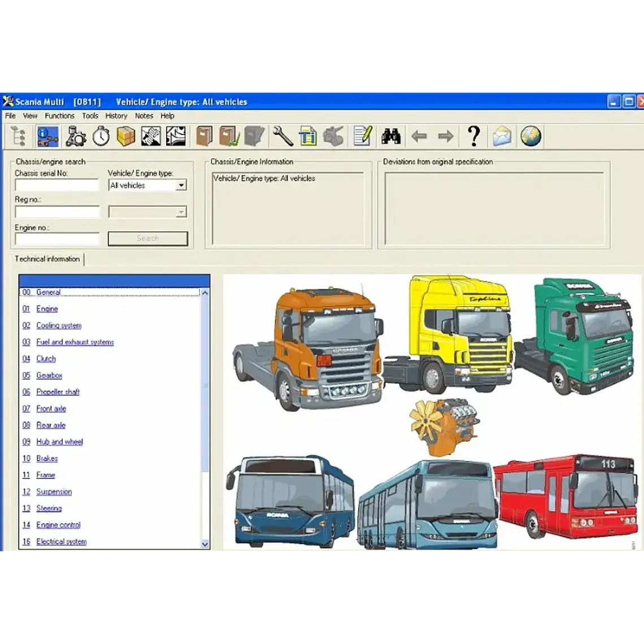Open the brown book icon
Image resolution: width=644 pixels, height=644 pixels.
click(204, 136)
